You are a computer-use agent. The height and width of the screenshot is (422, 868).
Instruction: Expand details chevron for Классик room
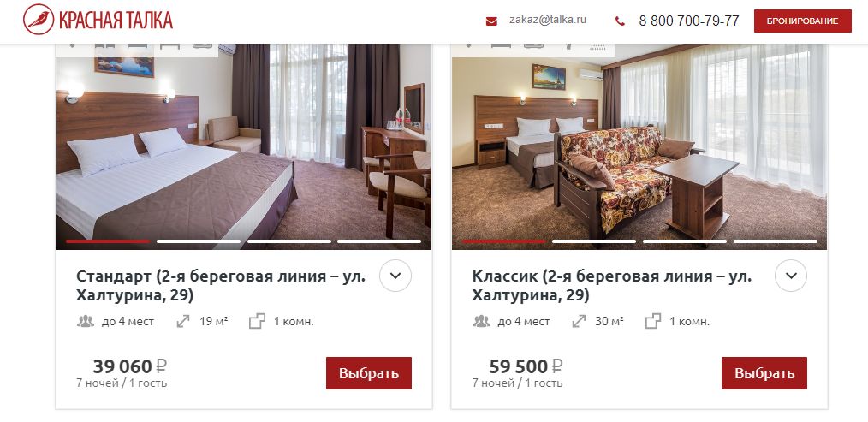point(791,276)
